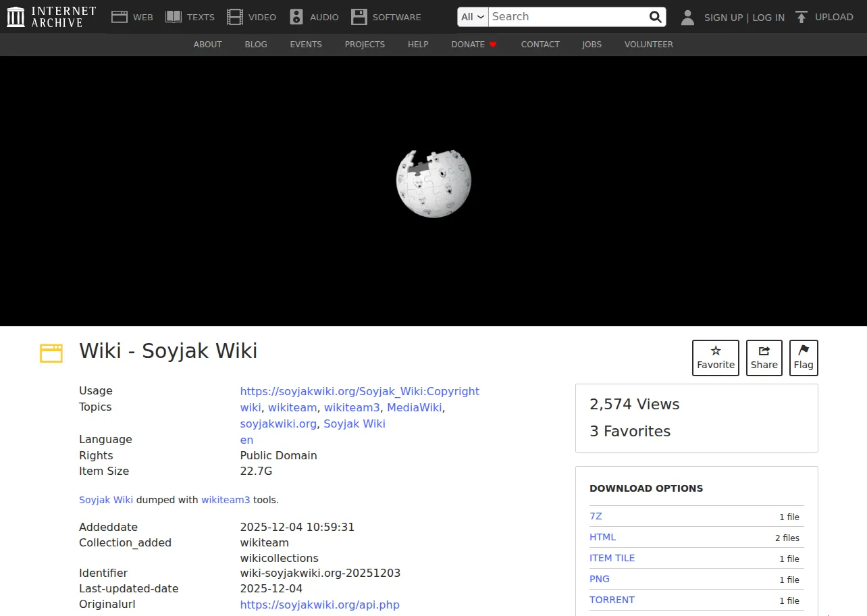Open the Volunteer menu item
The height and width of the screenshot is (616, 867).
pyautogui.click(x=649, y=45)
